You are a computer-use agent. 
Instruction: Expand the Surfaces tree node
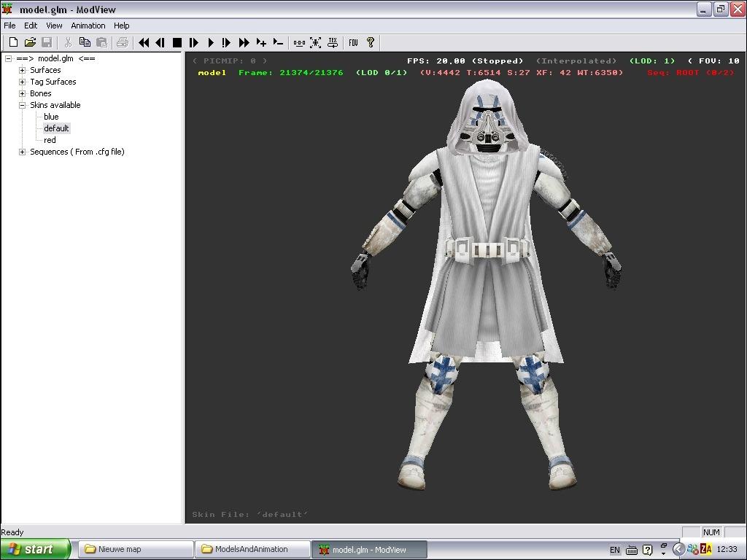(23, 70)
